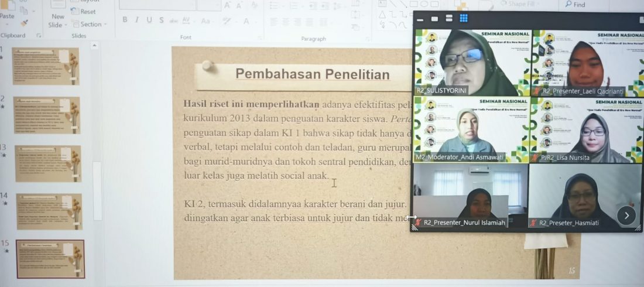The image size is (644, 287).
Task: Select slide 13 thumbnail
Action: 47,163
